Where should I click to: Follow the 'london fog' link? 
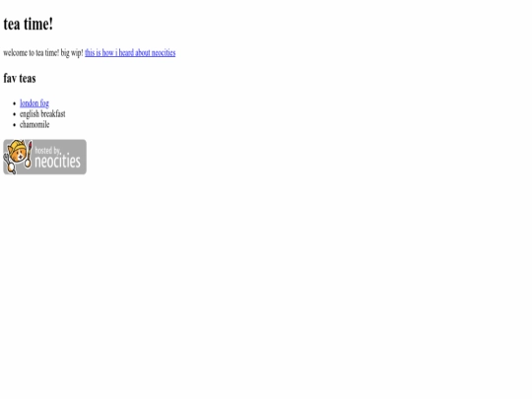(x=34, y=103)
